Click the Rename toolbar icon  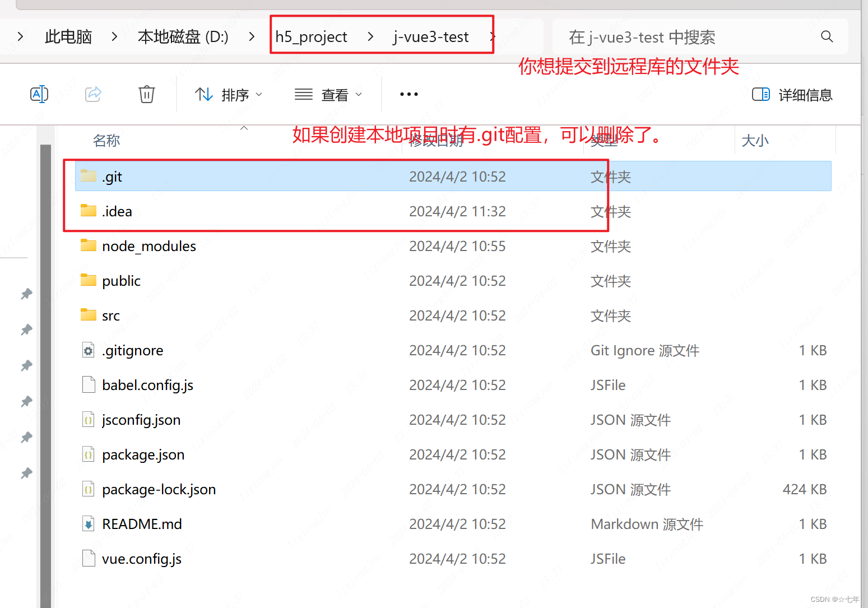click(x=39, y=94)
